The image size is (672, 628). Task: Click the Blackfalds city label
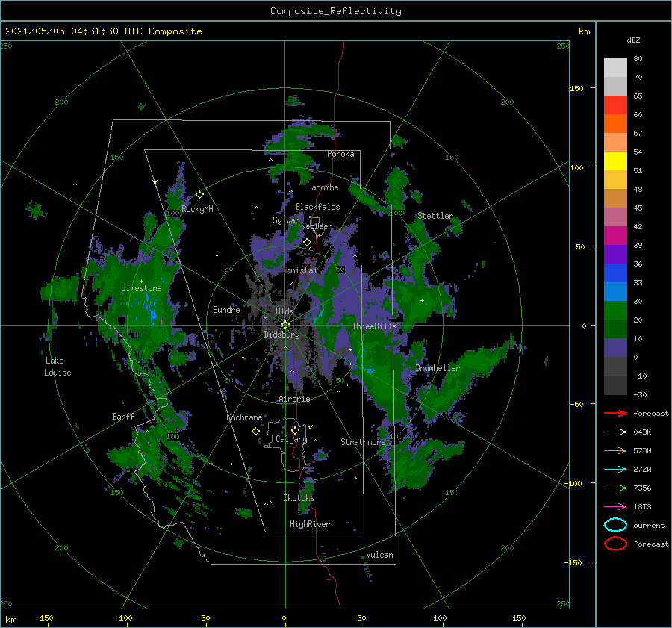click(x=317, y=207)
